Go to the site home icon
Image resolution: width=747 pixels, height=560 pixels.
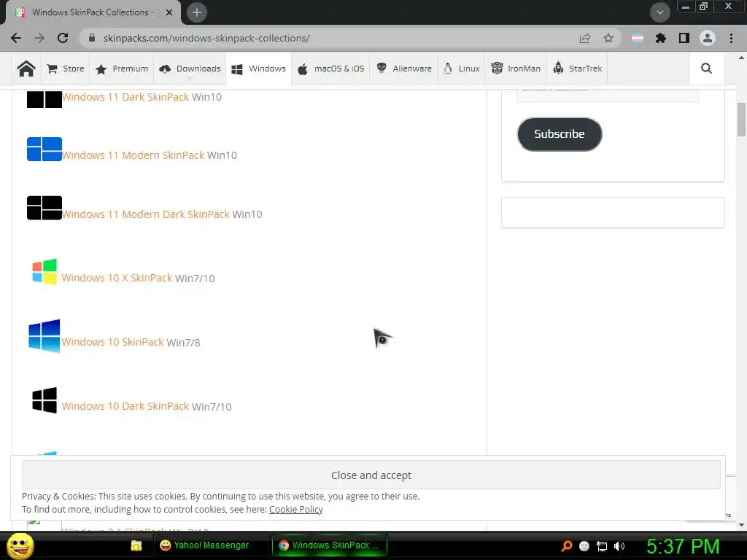click(26, 69)
